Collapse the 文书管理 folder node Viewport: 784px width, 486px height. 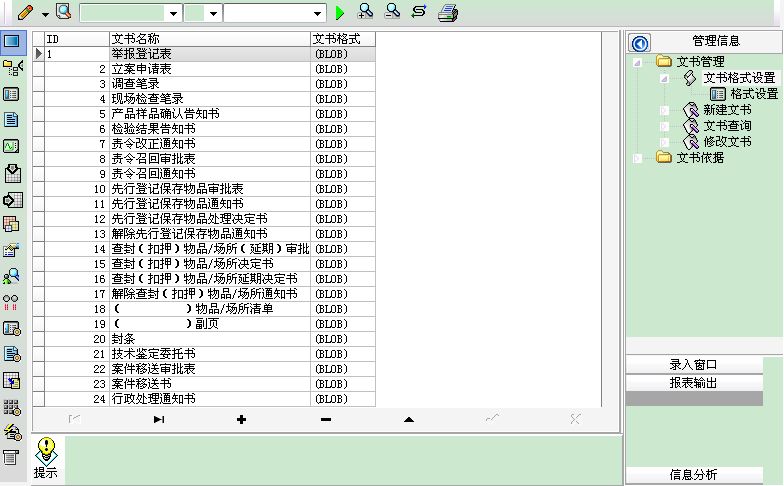click(x=637, y=62)
